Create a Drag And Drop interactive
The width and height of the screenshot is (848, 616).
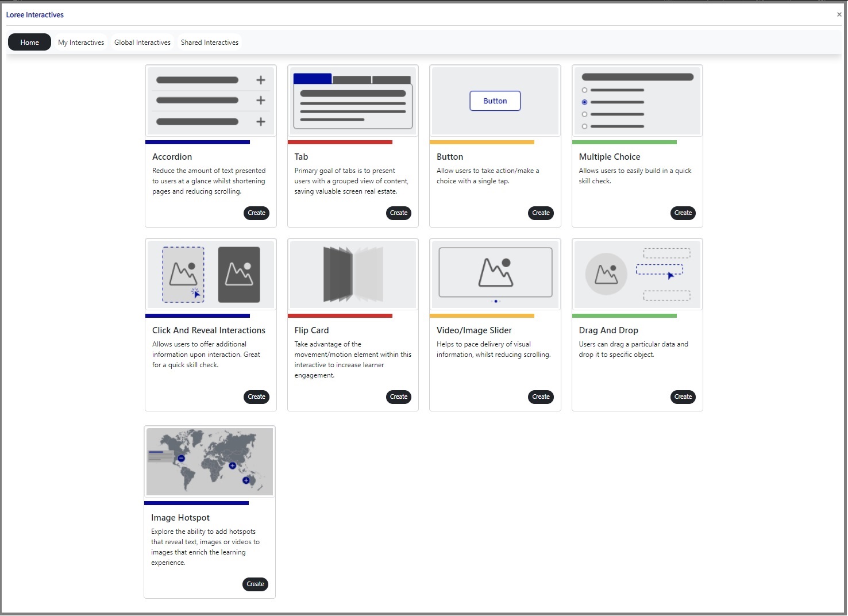[683, 396]
